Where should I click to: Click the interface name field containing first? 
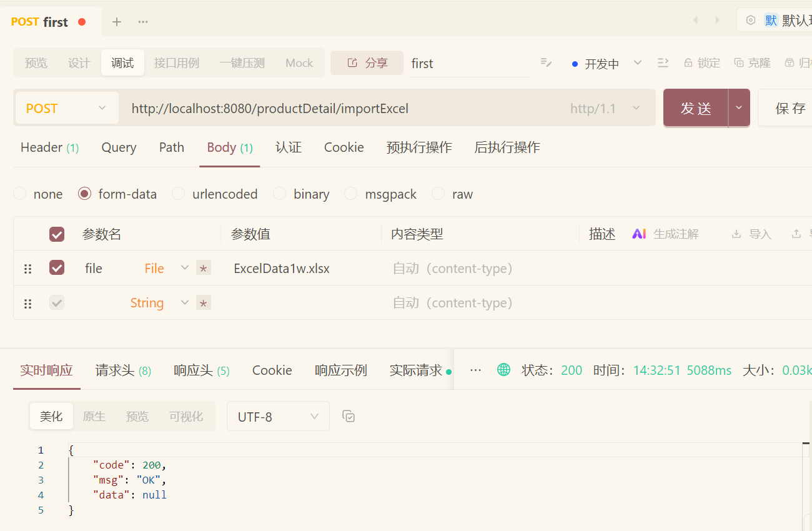pos(470,63)
